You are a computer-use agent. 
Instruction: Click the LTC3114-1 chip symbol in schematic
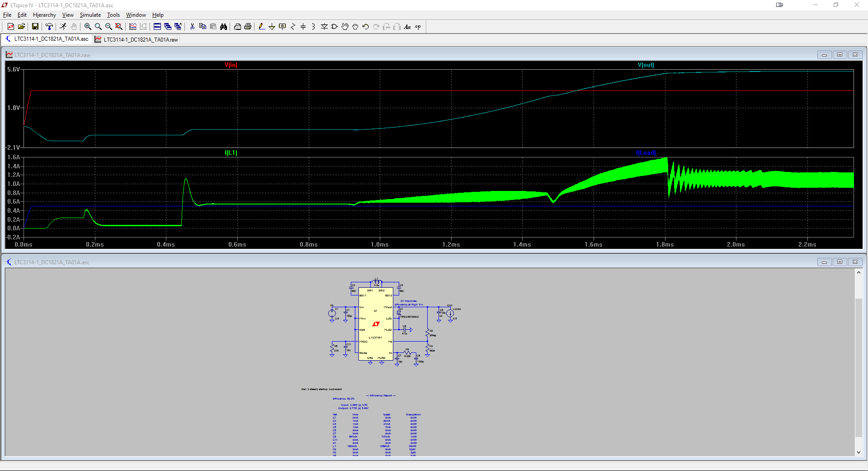(x=376, y=324)
